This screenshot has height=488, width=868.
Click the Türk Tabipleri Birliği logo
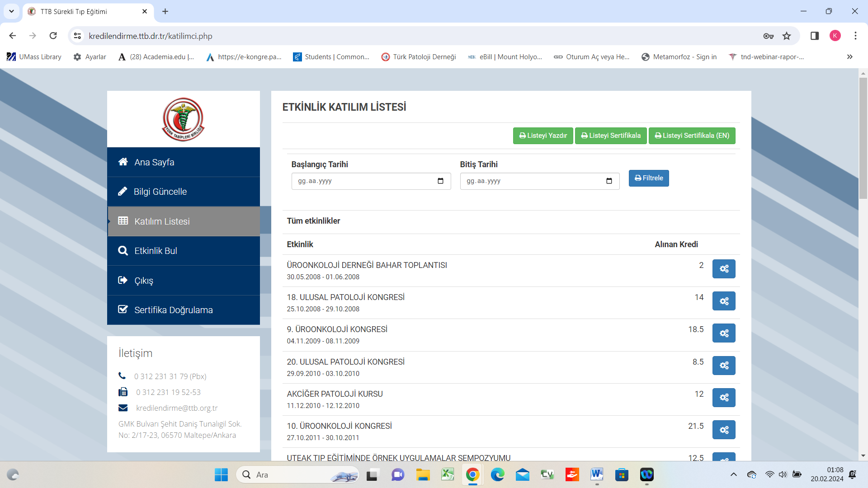click(183, 119)
